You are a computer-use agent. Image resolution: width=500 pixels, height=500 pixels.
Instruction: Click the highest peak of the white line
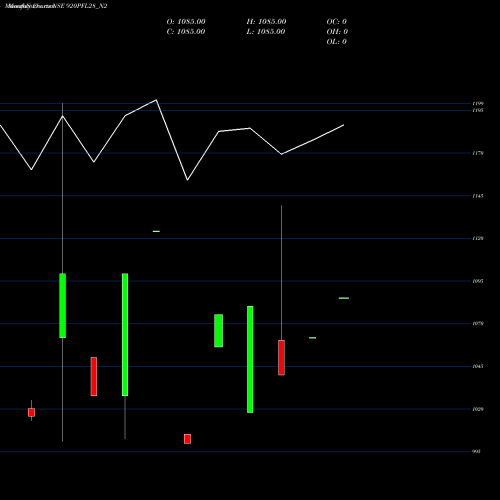(156, 100)
